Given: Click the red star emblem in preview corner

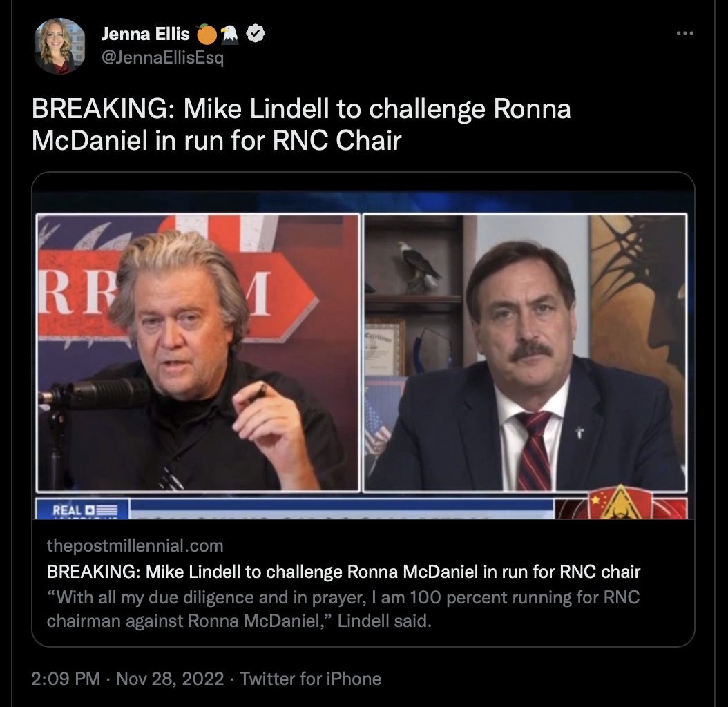Looking at the screenshot, I should 598,498.
